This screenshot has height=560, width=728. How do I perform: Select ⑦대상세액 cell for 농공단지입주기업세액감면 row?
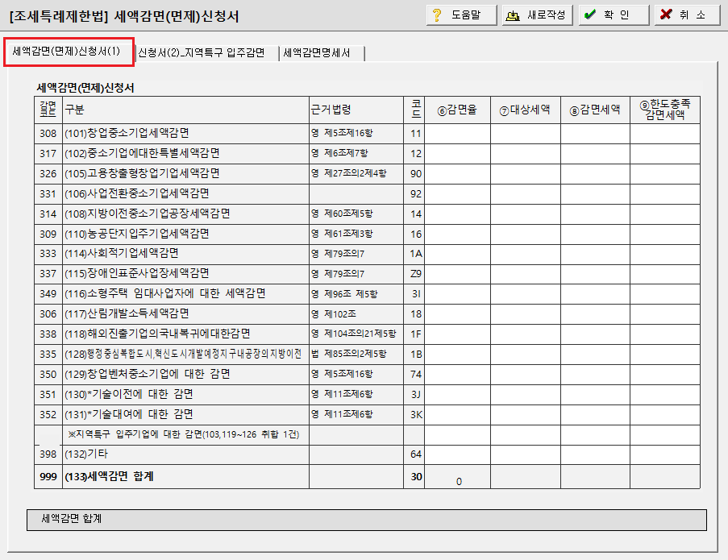(526, 234)
